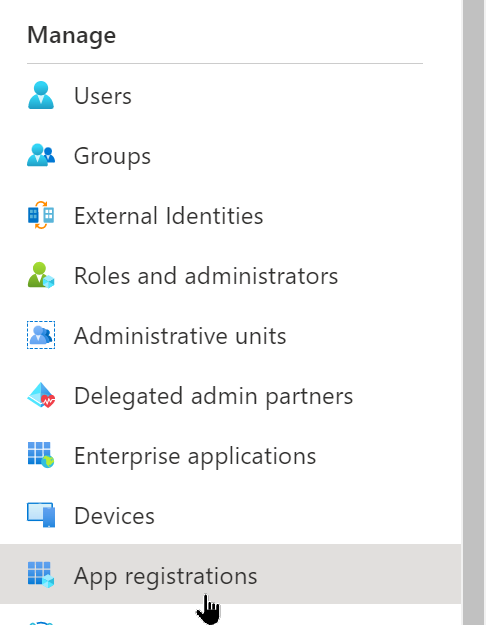Click the sidebar vertical scrollbar
The image size is (487, 625).
coord(473,312)
